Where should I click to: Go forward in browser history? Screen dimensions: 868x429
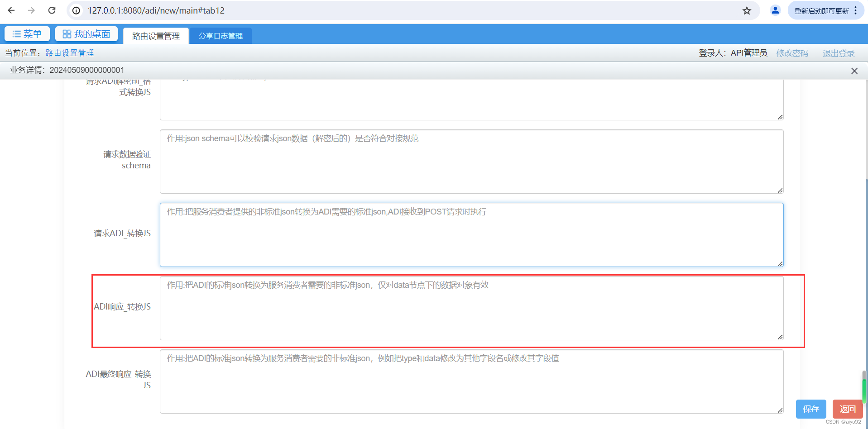tap(31, 10)
